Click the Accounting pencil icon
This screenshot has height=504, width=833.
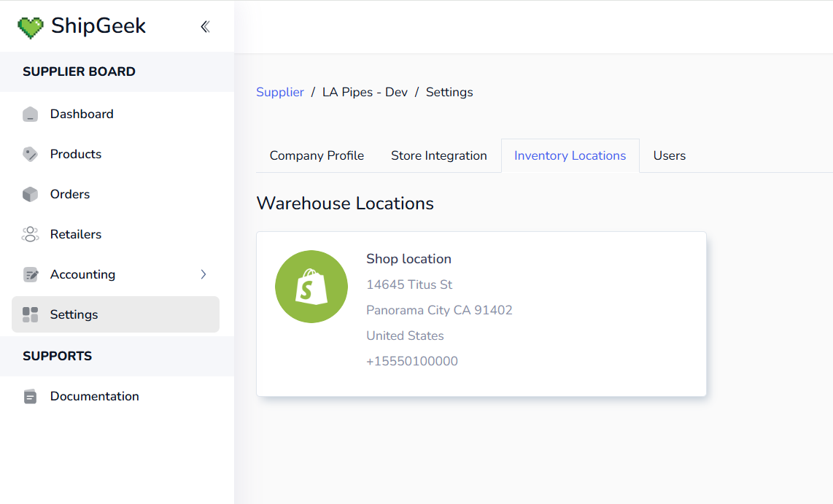31,274
